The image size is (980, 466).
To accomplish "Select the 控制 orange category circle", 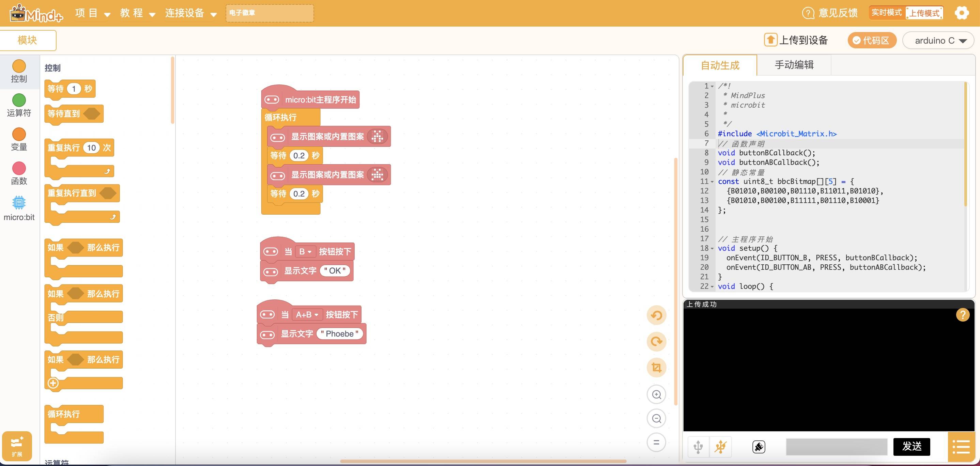I will [19, 66].
